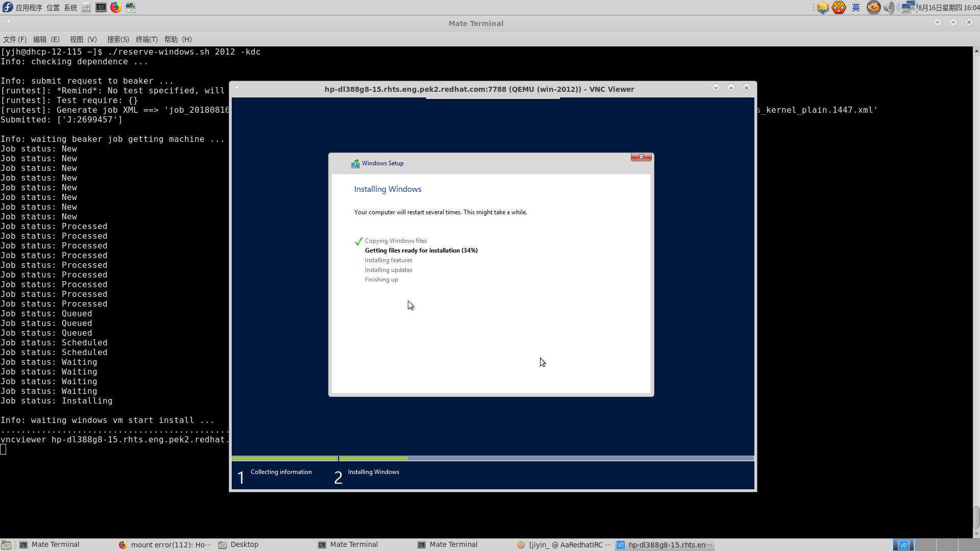This screenshot has width=980, height=551.
Task: Open the terminal 文件(F) menu
Action: pos(15,39)
